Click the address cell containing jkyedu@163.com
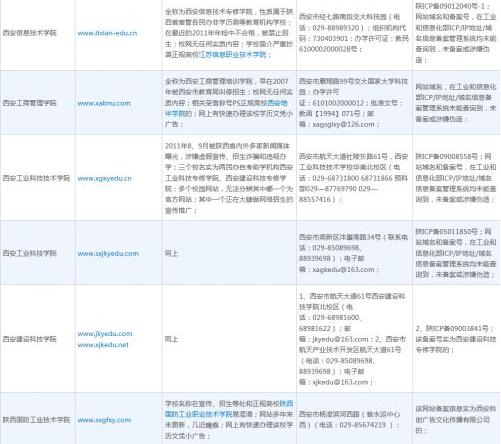501x444 pixels. coord(354,339)
